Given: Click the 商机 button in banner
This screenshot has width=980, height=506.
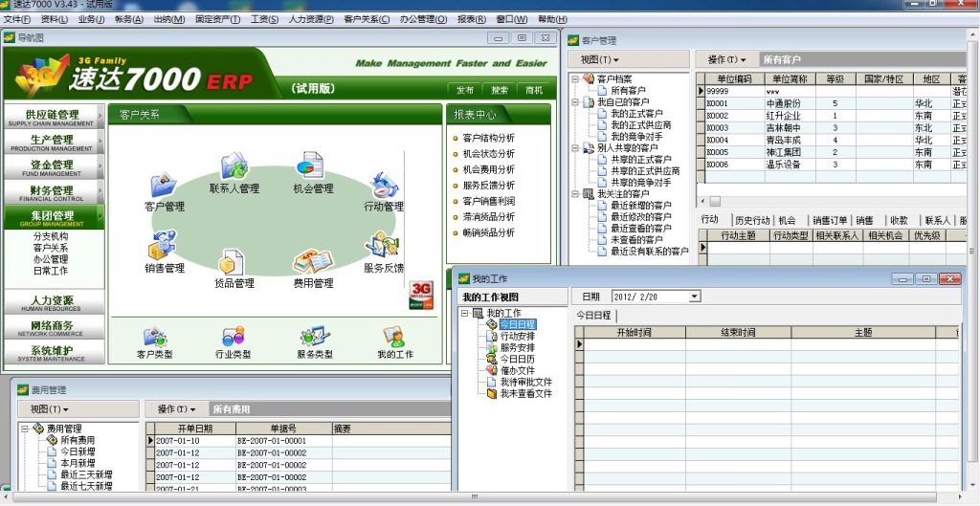Looking at the screenshot, I should click(x=534, y=90).
